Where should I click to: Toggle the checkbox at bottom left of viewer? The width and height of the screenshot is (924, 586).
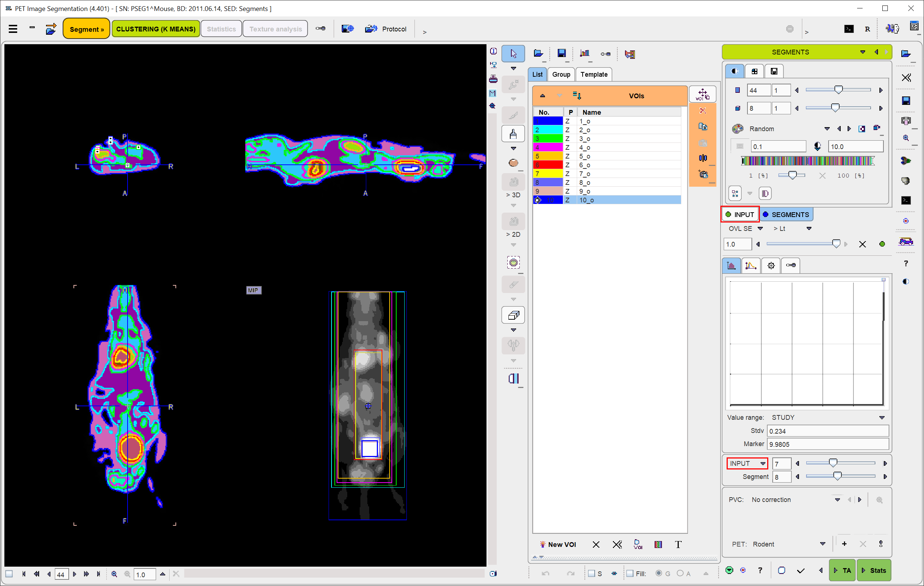(9, 574)
